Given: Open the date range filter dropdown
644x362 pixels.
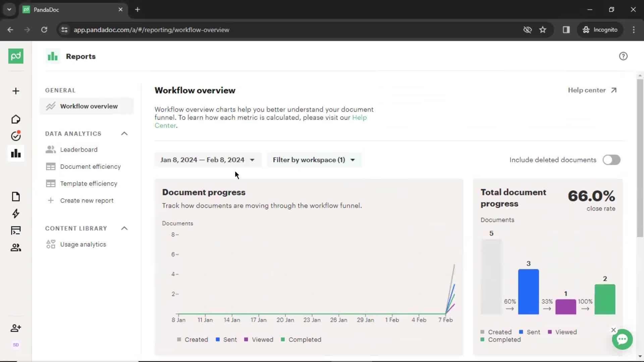Looking at the screenshot, I should pos(206,160).
